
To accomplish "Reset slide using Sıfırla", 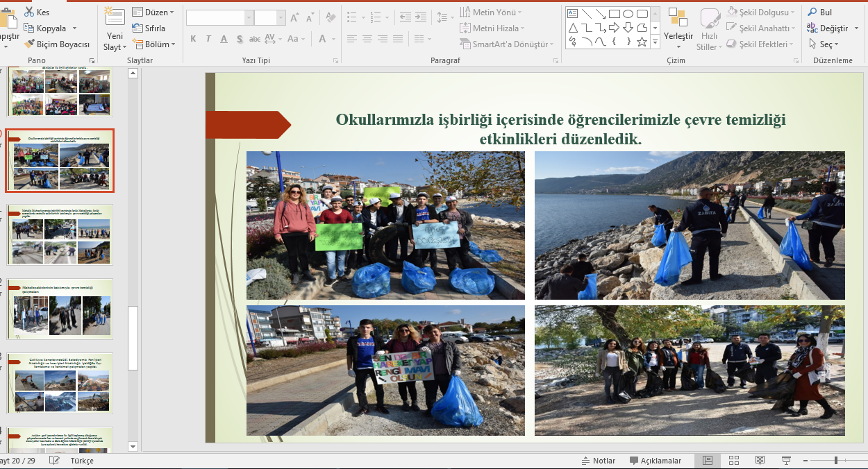I will click(149, 28).
